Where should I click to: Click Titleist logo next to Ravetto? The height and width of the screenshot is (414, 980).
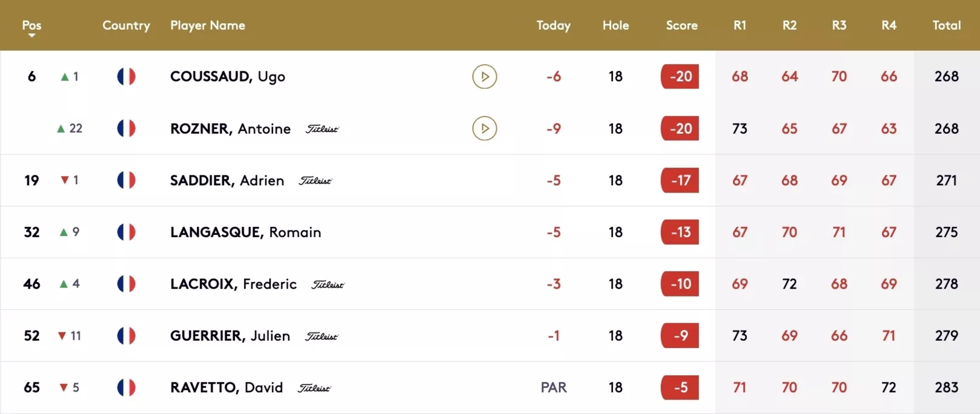coord(314,388)
